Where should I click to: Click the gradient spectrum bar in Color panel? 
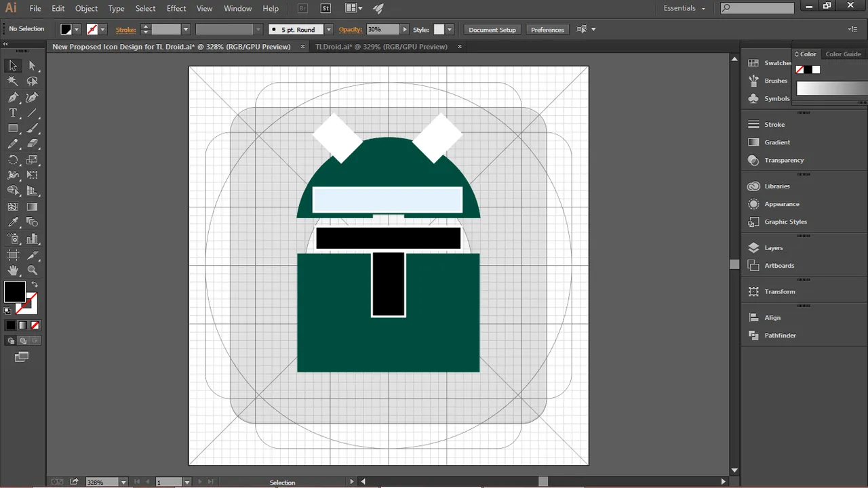pos(831,89)
